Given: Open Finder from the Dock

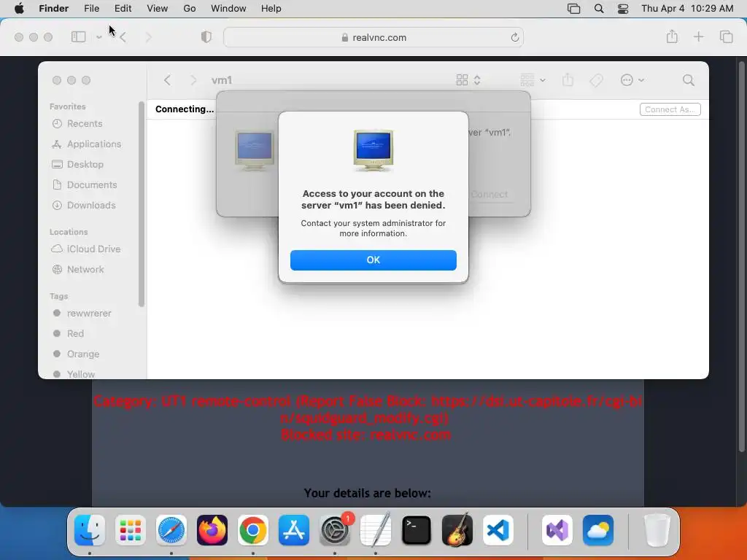Looking at the screenshot, I should (90, 530).
